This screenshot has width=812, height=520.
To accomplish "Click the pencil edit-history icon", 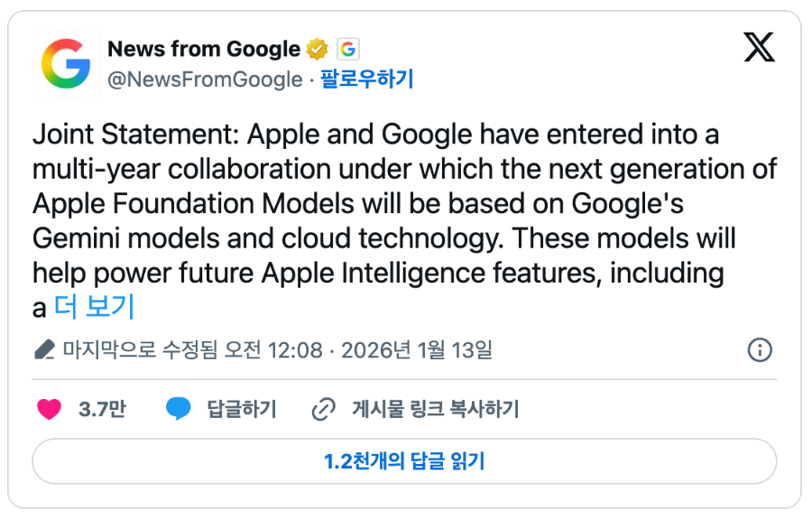I will pyautogui.click(x=44, y=349).
